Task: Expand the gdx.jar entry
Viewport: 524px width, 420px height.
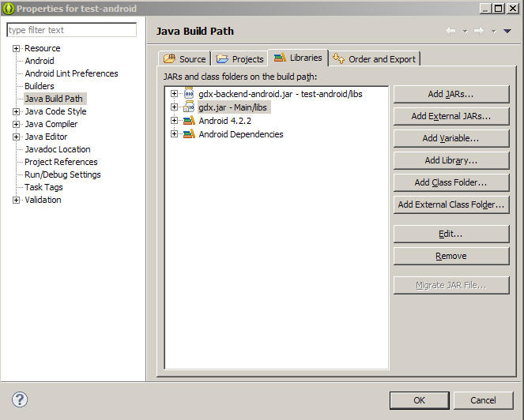Action: pyautogui.click(x=174, y=107)
